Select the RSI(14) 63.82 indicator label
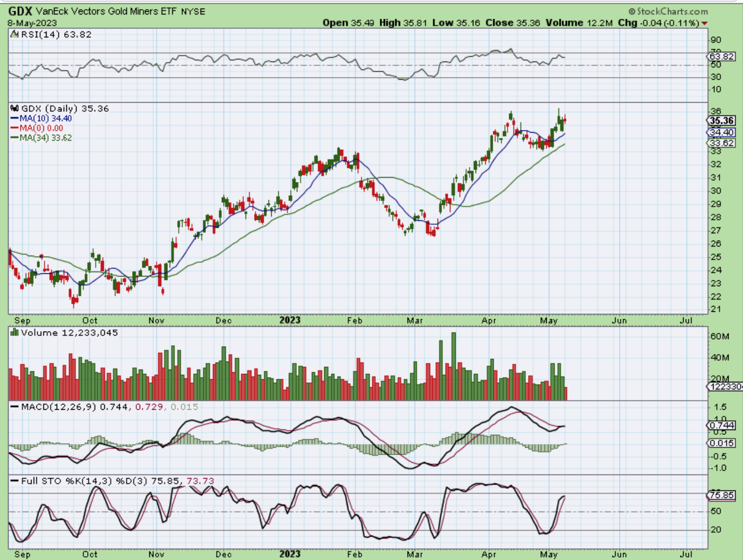The image size is (743, 560). pyautogui.click(x=56, y=34)
